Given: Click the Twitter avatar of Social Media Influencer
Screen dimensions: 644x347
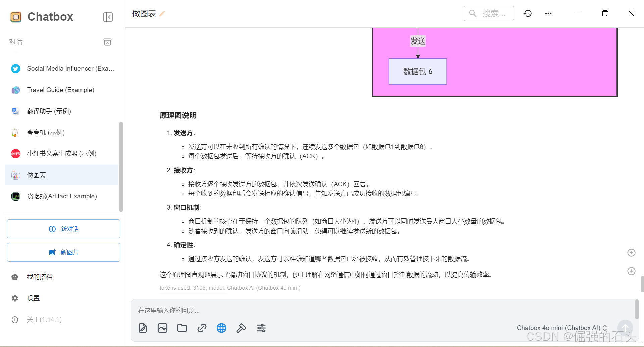Looking at the screenshot, I should tap(16, 69).
